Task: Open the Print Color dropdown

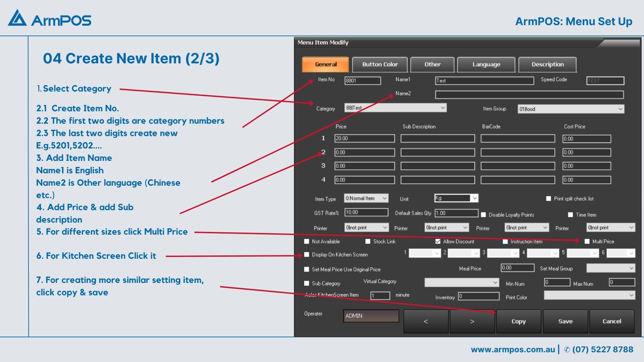Action: pyautogui.click(x=631, y=295)
